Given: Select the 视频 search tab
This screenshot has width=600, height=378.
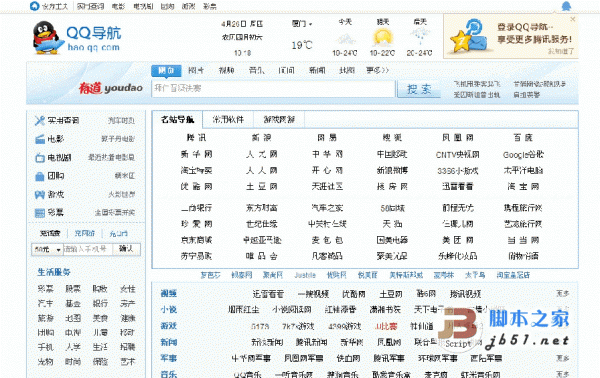Looking at the screenshot, I should click(x=226, y=70).
